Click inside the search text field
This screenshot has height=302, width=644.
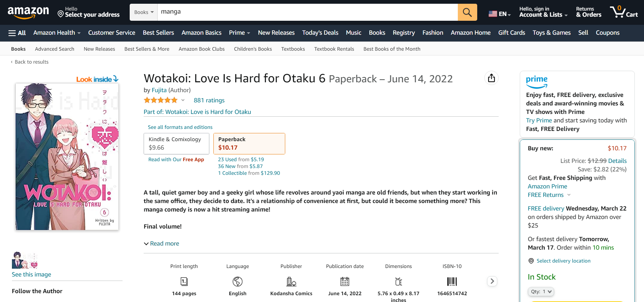click(306, 12)
